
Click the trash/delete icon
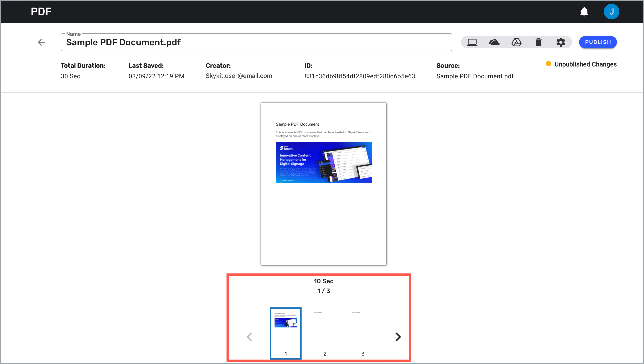[539, 42]
